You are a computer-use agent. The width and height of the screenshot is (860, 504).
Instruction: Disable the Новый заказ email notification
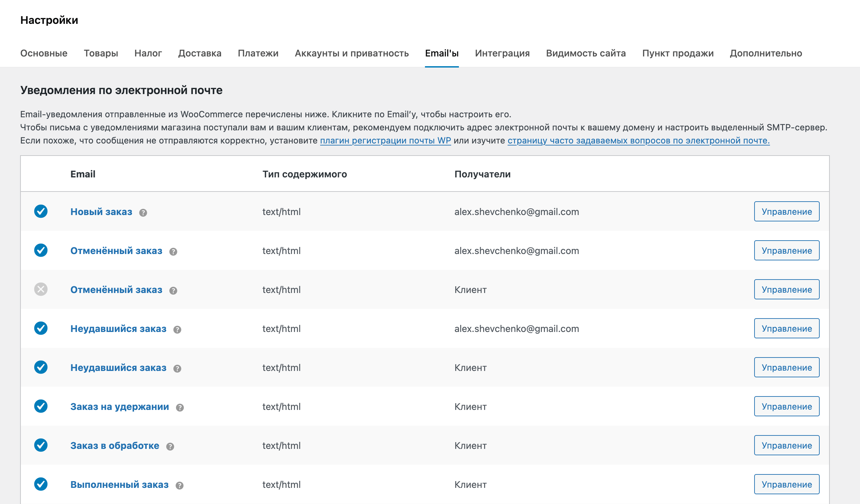click(41, 212)
